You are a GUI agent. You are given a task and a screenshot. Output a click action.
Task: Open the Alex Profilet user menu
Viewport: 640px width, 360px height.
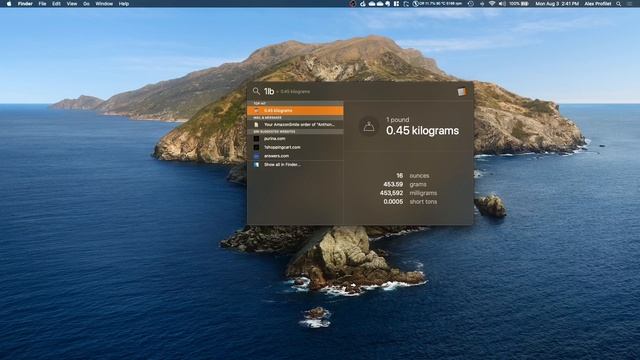click(x=598, y=4)
